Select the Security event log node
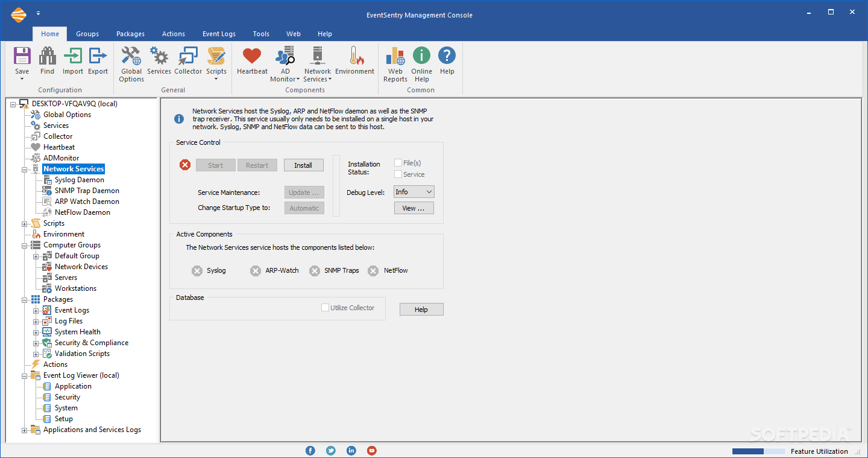The width and height of the screenshot is (868, 458). coord(68,397)
